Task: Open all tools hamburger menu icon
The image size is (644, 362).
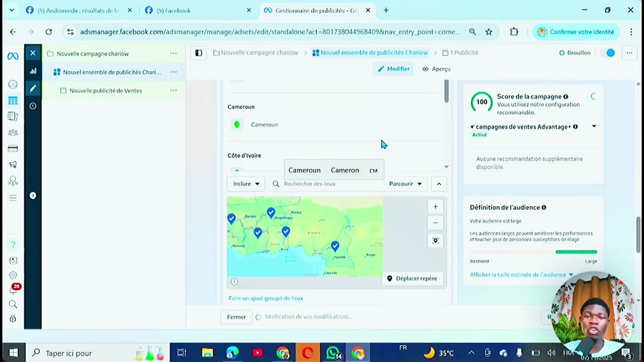Action: pyautogui.click(x=13, y=198)
